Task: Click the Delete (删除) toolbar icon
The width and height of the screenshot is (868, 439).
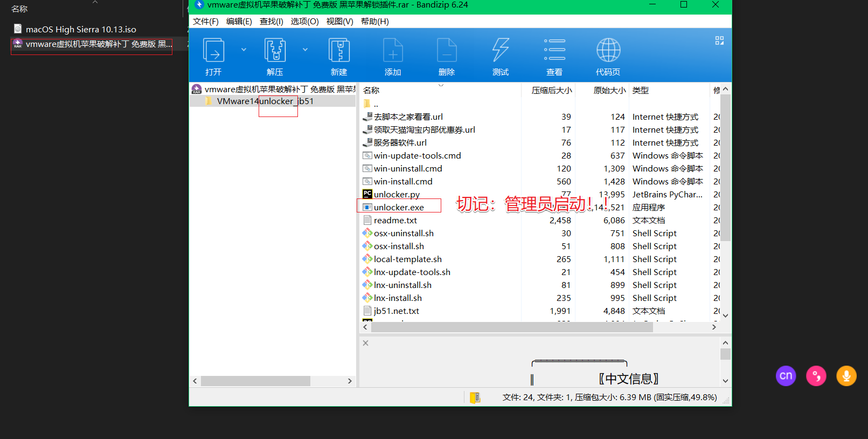Action: (447, 51)
